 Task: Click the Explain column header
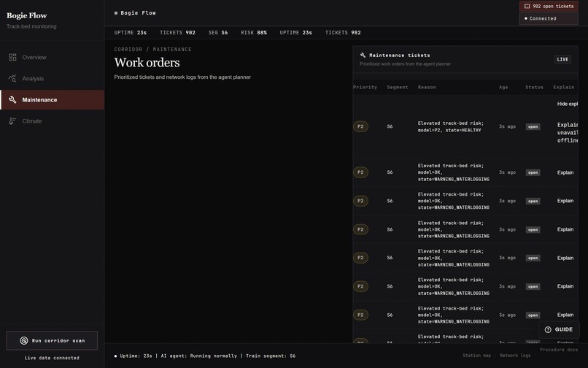coord(564,87)
